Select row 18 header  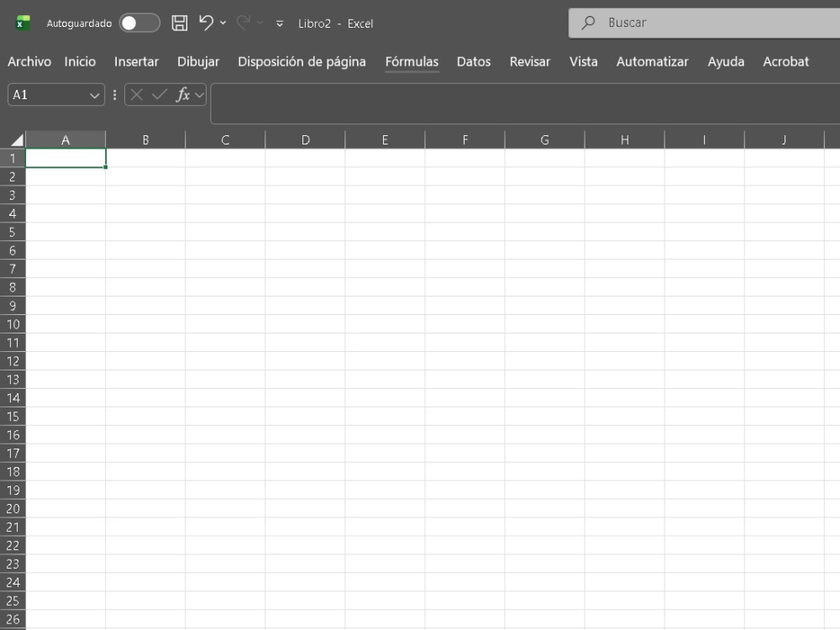click(13, 471)
